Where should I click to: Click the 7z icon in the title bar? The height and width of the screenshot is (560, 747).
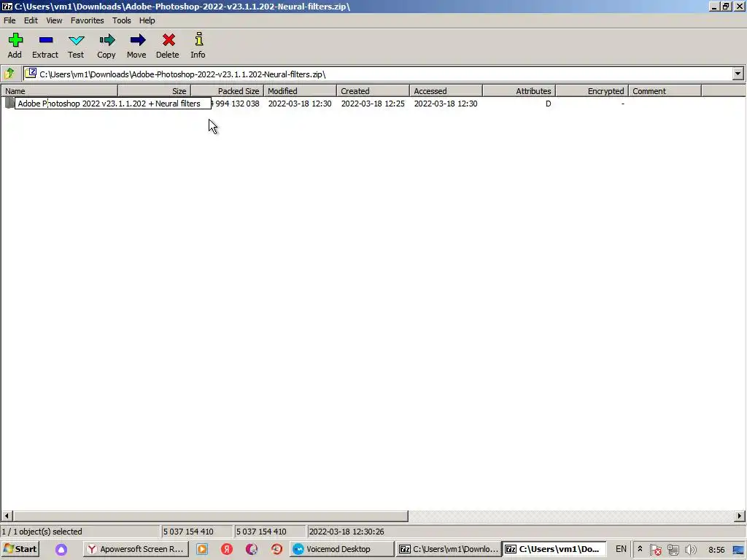coord(7,7)
